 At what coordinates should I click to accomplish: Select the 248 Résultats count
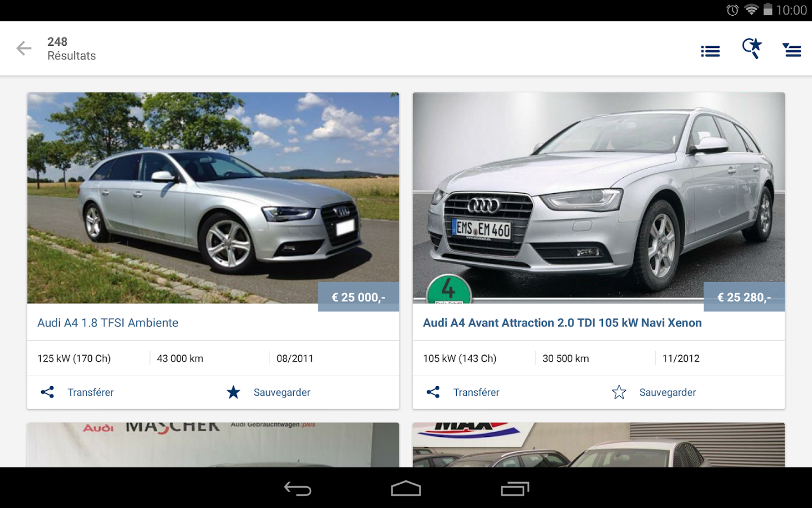pyautogui.click(x=72, y=49)
